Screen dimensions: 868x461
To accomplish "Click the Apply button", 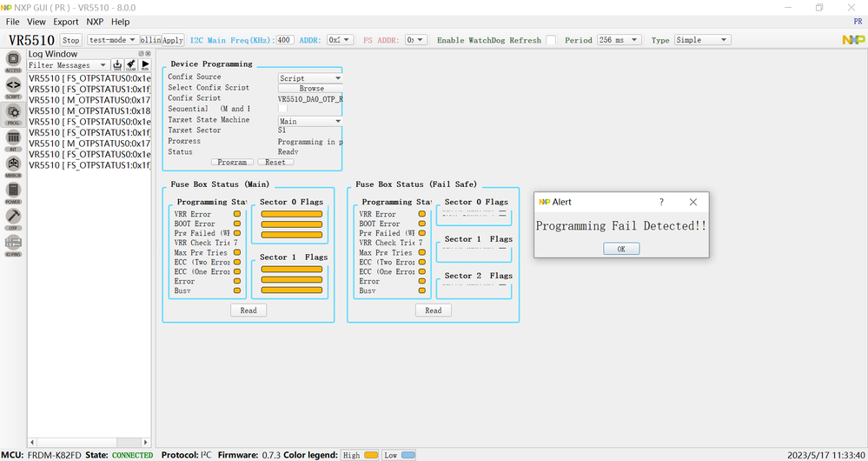I will click(x=173, y=40).
